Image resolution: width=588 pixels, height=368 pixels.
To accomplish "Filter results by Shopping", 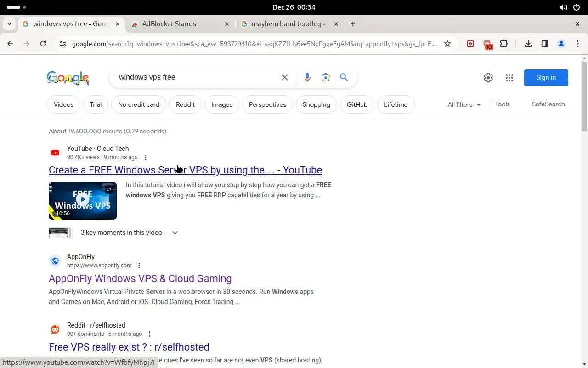I will click(x=316, y=104).
